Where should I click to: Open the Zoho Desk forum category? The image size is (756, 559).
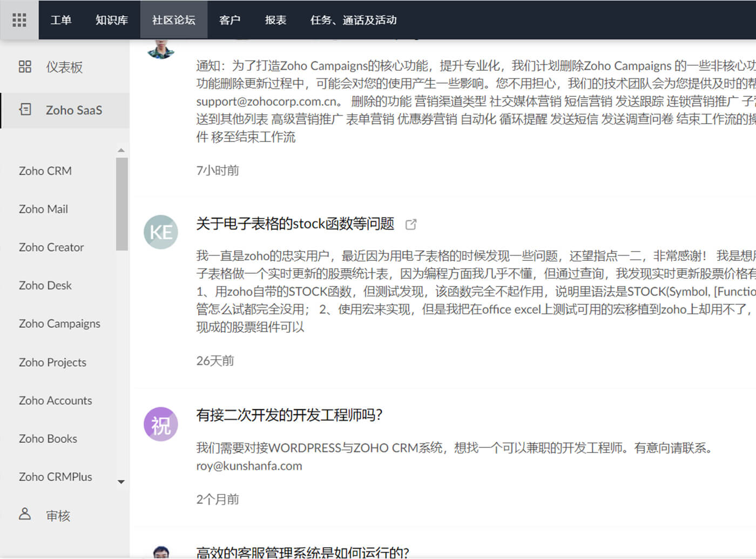pyautogui.click(x=45, y=285)
